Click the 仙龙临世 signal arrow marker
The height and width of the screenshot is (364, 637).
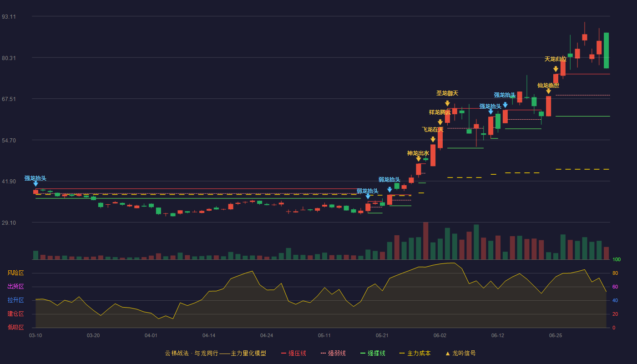548,91
